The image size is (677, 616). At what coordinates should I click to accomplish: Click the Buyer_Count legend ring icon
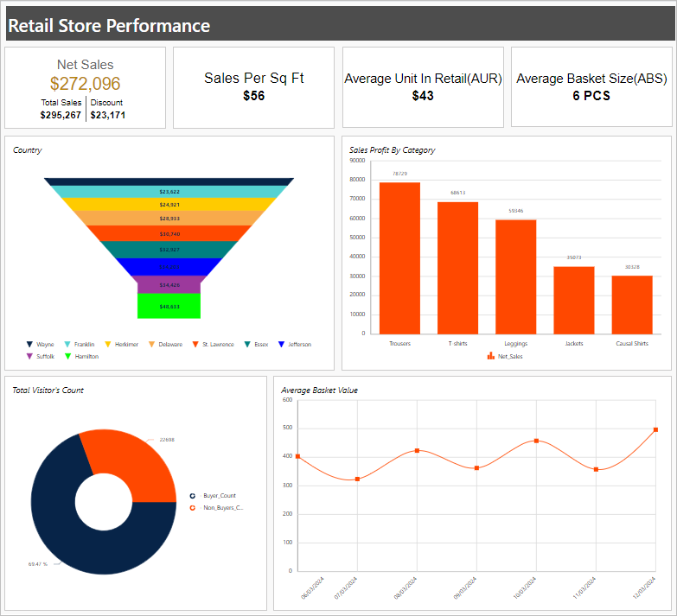[x=193, y=496]
